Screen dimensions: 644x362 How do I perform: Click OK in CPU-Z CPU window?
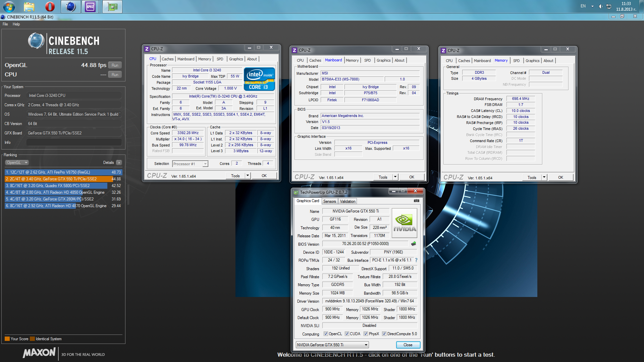click(x=264, y=176)
